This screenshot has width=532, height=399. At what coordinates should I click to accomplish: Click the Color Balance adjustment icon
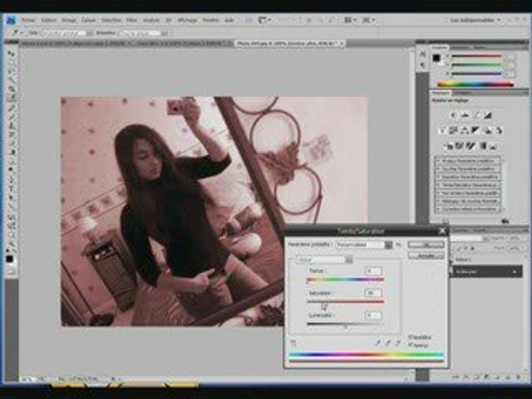pyautogui.click(x=464, y=130)
